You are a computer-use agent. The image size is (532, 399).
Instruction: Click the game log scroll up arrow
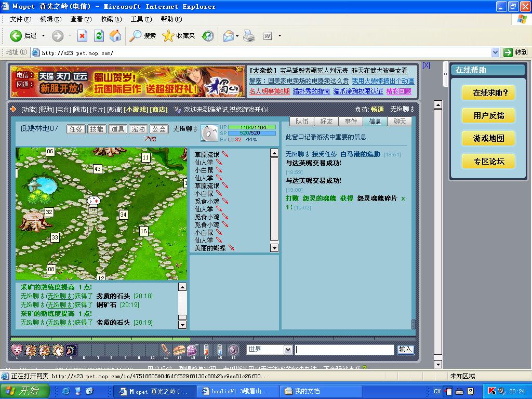182,287
